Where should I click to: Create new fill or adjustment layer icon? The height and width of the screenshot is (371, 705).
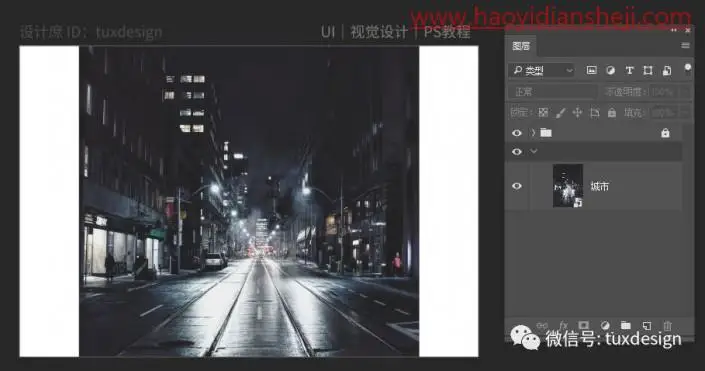pyautogui.click(x=605, y=325)
